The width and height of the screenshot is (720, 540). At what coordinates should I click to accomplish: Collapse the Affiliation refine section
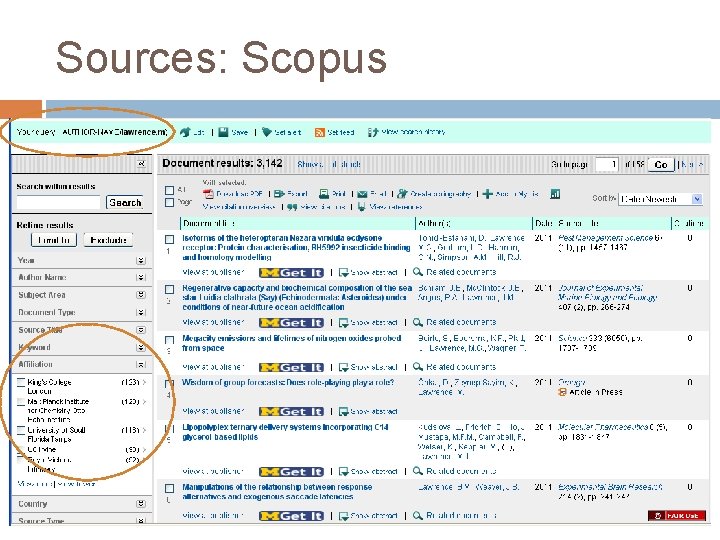[x=141, y=365]
